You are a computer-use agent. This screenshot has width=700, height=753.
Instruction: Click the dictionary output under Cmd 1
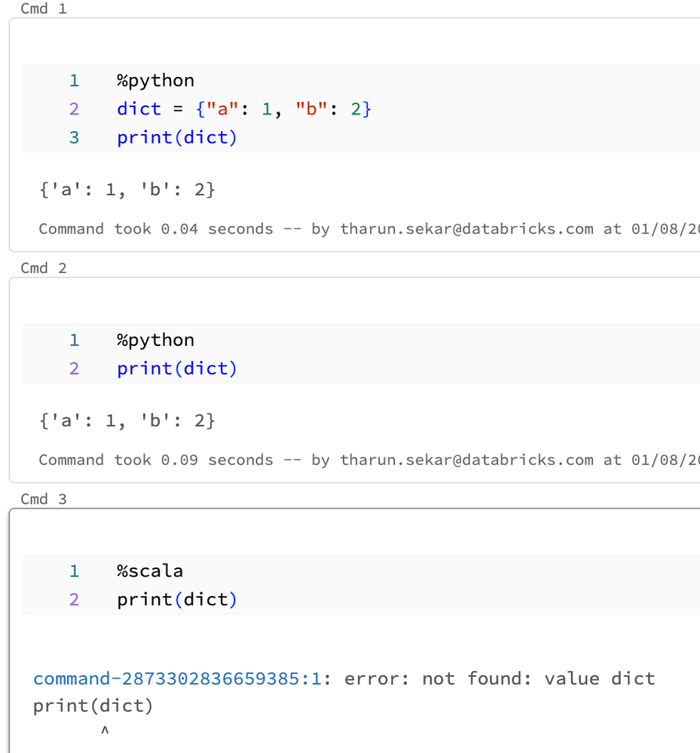pyautogui.click(x=127, y=190)
